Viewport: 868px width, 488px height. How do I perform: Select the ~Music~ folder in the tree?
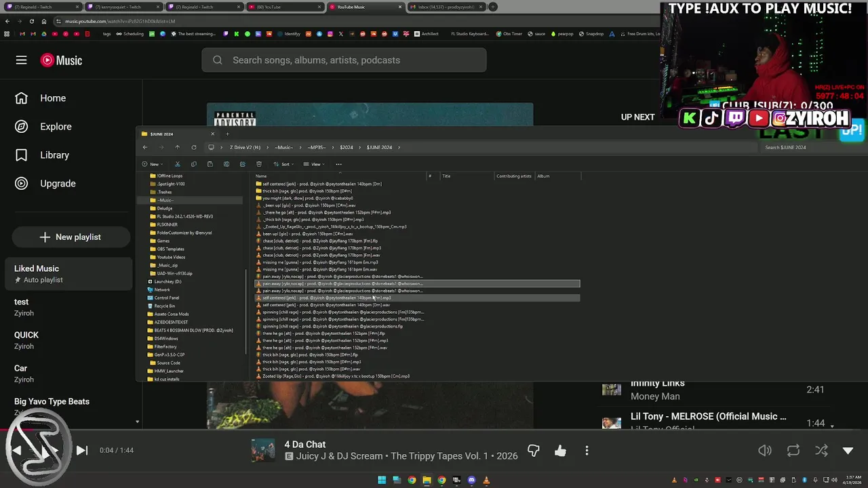[191, 200]
